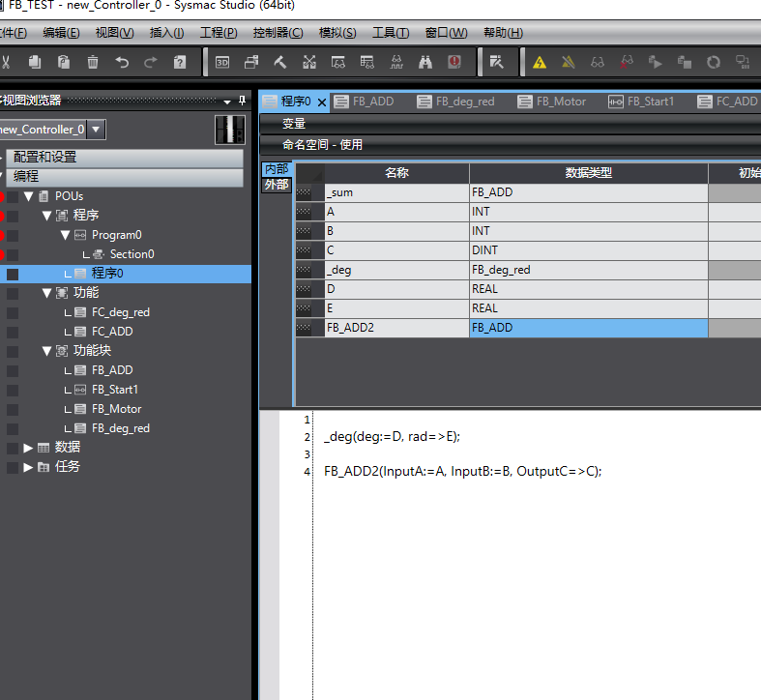Expand the 数据 tree node
This screenshot has height=700, width=761.
(28, 448)
